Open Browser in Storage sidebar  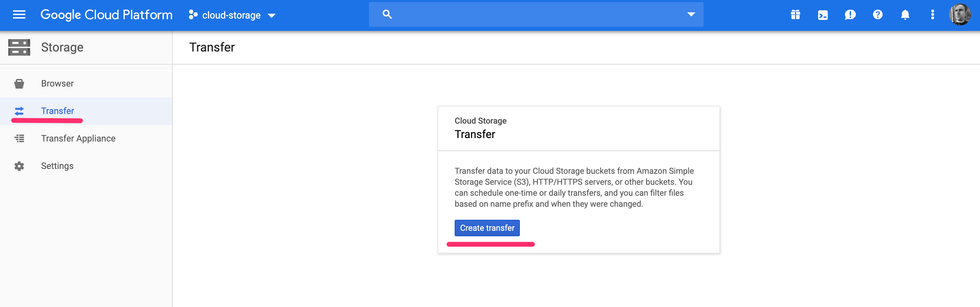click(x=58, y=83)
